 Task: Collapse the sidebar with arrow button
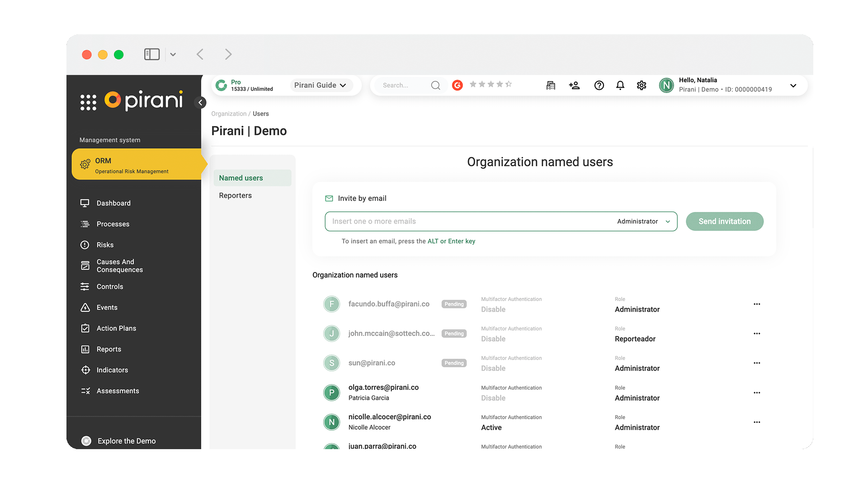coord(200,103)
